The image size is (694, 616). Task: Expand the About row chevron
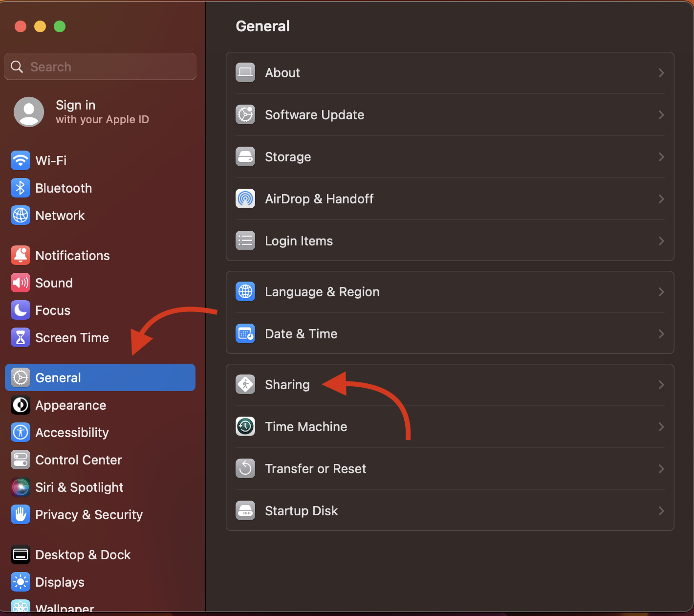(661, 73)
